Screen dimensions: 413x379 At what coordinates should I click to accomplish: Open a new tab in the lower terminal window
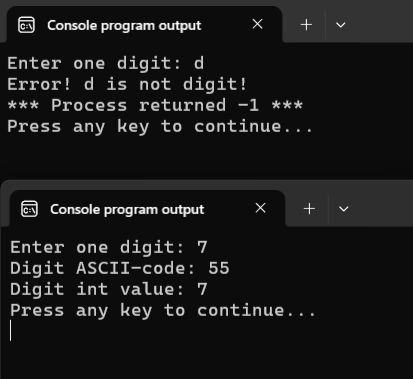point(309,209)
